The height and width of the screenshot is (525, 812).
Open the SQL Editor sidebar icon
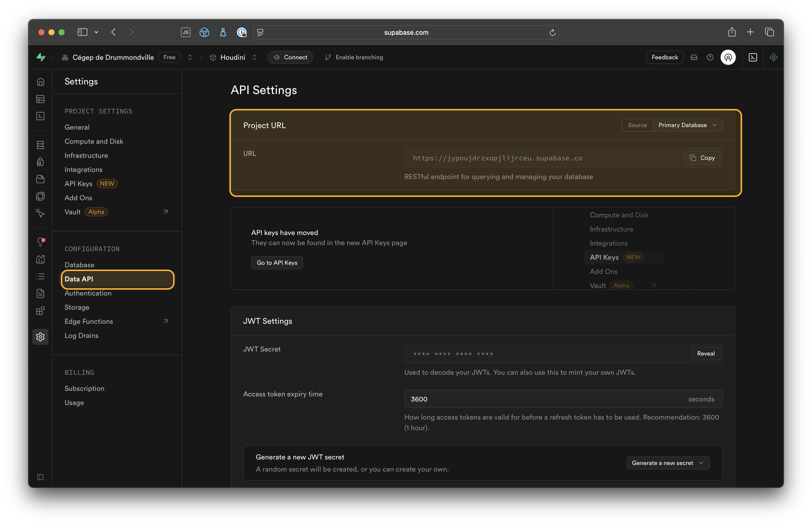coord(40,116)
